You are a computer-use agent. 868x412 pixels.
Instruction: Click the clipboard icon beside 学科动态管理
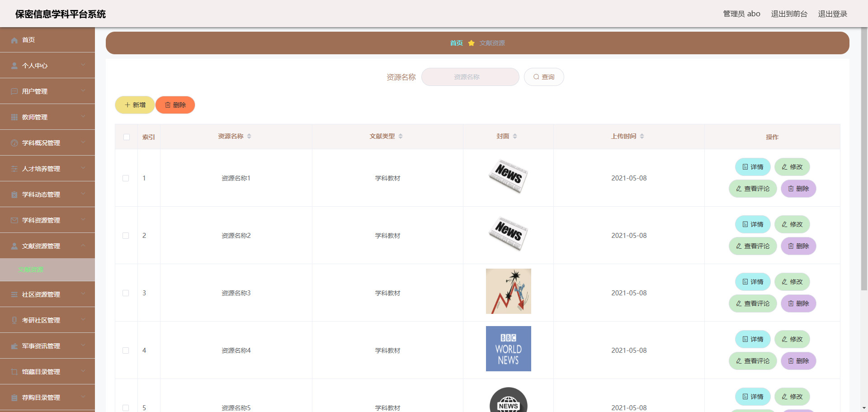[x=14, y=195]
